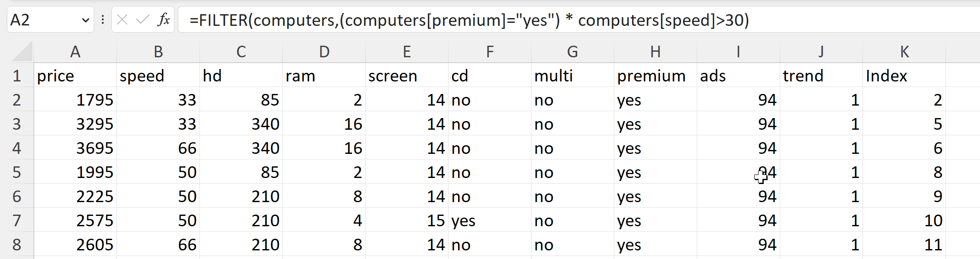This screenshot has height=259, width=980.
Task: Click the cd cell containing 'yes'
Action: 490,221
